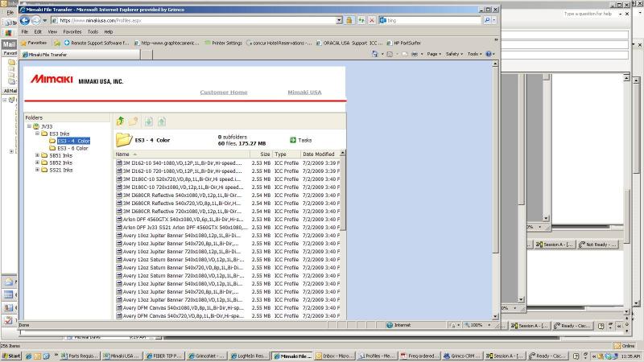The image size is (644, 362).
Task: Select 'Arlon DPF 4560GTX 540x1080' file row
Action: (228, 220)
